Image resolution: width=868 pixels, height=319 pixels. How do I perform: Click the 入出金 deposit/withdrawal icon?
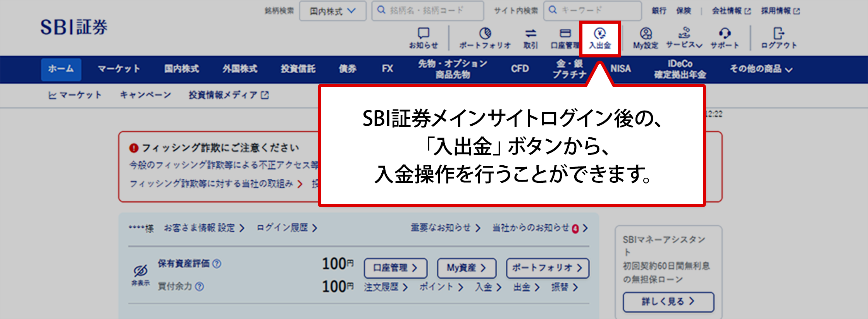pyautogui.click(x=600, y=38)
